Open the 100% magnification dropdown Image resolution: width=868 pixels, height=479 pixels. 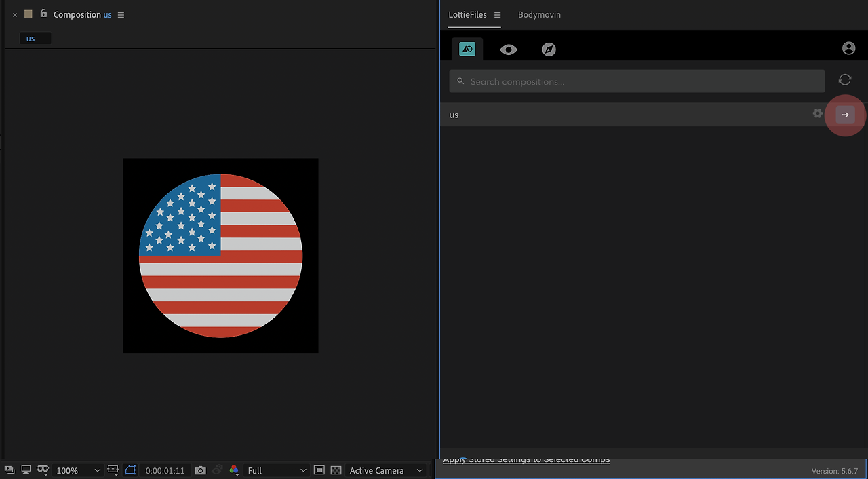(78, 470)
